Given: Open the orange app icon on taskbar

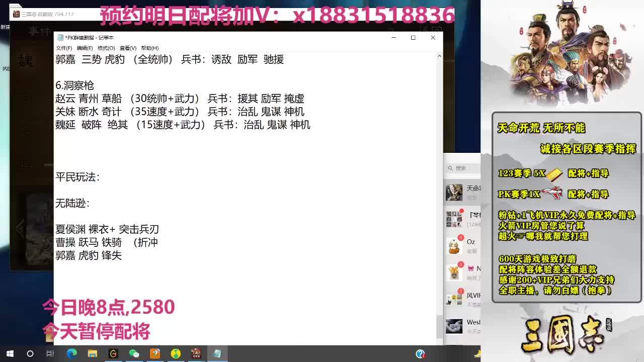Looking at the screenshot, I should point(154,354).
